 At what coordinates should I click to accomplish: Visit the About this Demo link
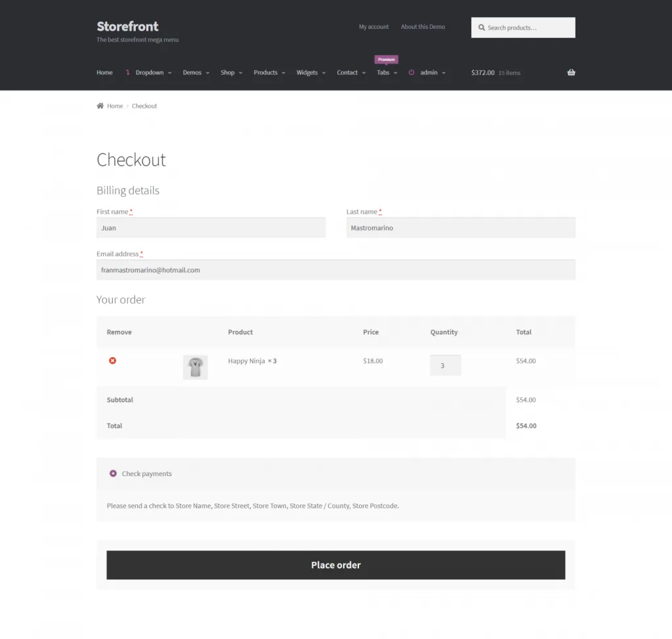coord(423,27)
